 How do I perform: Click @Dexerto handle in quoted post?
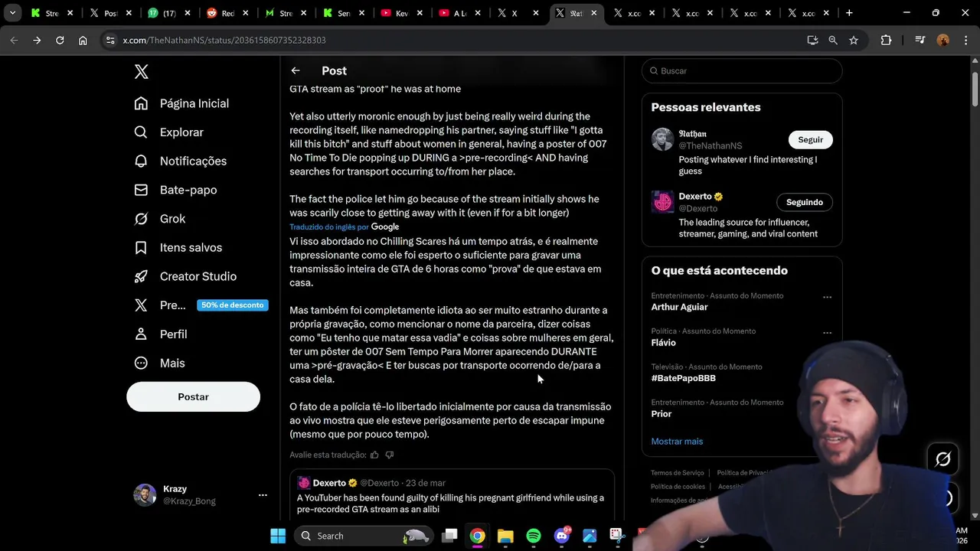pos(380,483)
